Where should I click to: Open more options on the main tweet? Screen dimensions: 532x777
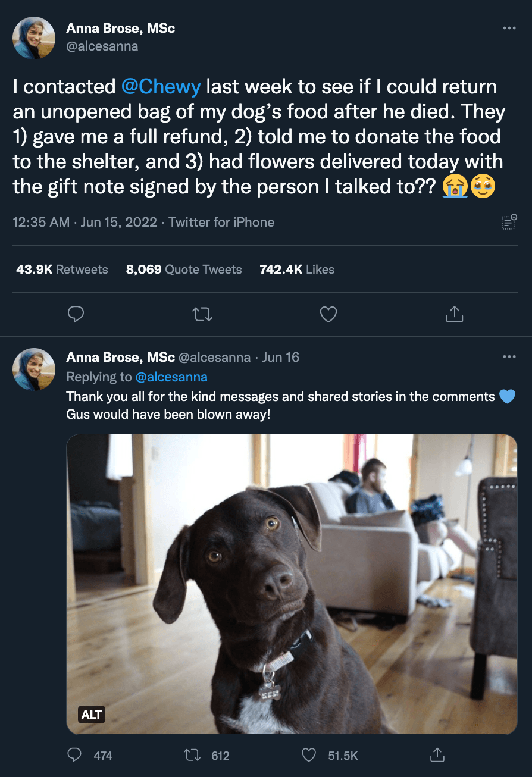pyautogui.click(x=509, y=28)
